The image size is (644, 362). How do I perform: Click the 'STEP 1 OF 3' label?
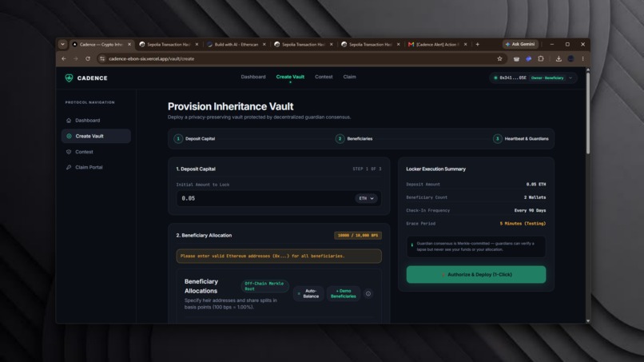(x=367, y=169)
